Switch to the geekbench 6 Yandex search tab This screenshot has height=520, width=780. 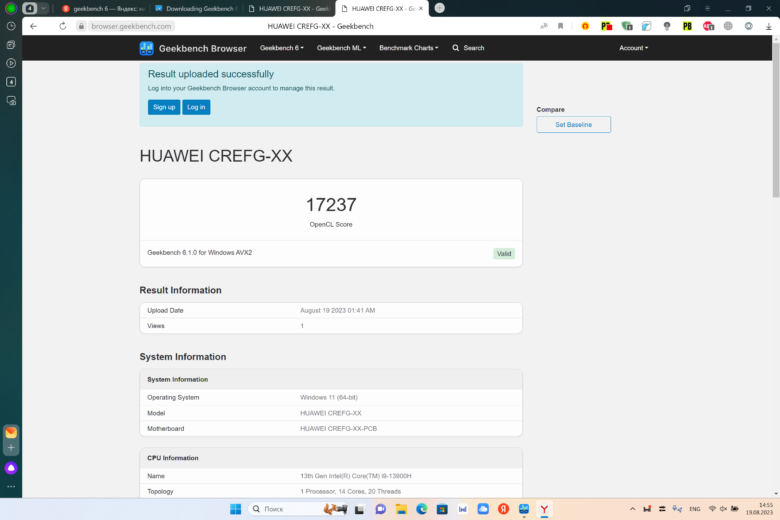tap(103, 8)
